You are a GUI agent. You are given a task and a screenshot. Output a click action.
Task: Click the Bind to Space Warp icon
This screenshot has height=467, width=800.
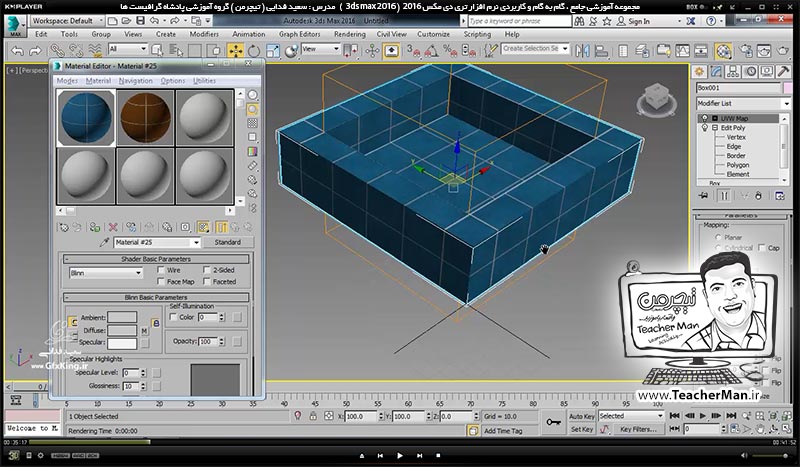[95, 51]
